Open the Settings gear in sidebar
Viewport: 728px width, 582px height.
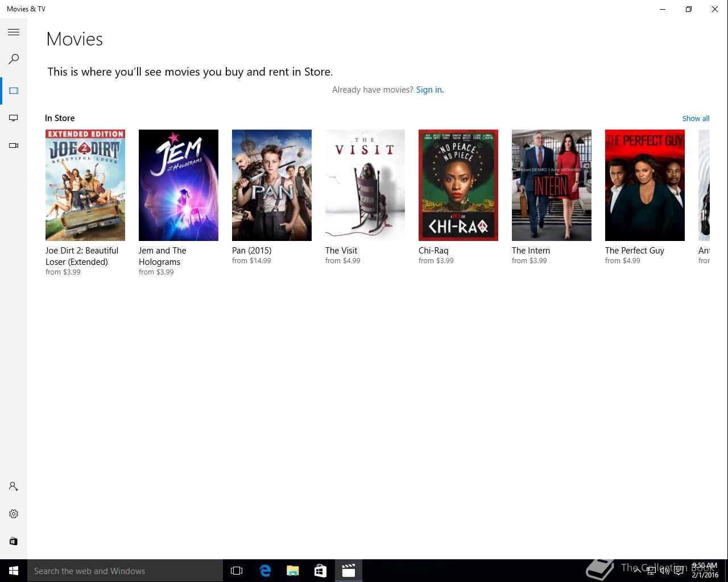(14, 514)
